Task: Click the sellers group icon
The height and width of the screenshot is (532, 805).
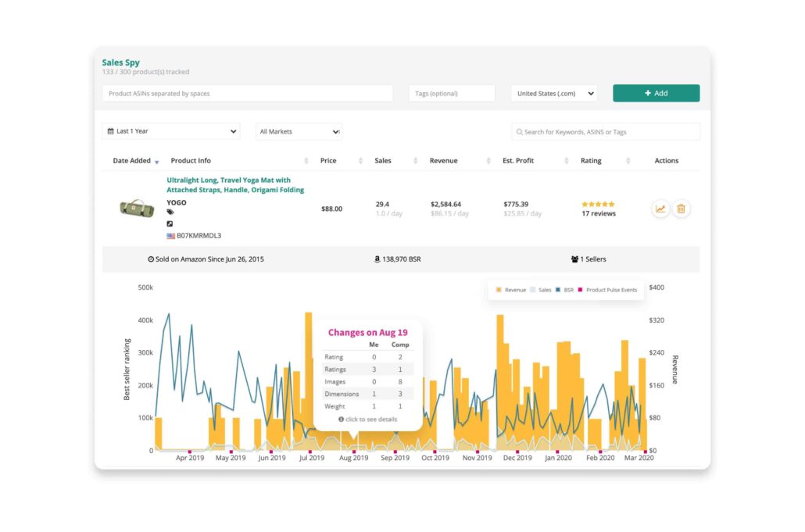Action: 575,259
